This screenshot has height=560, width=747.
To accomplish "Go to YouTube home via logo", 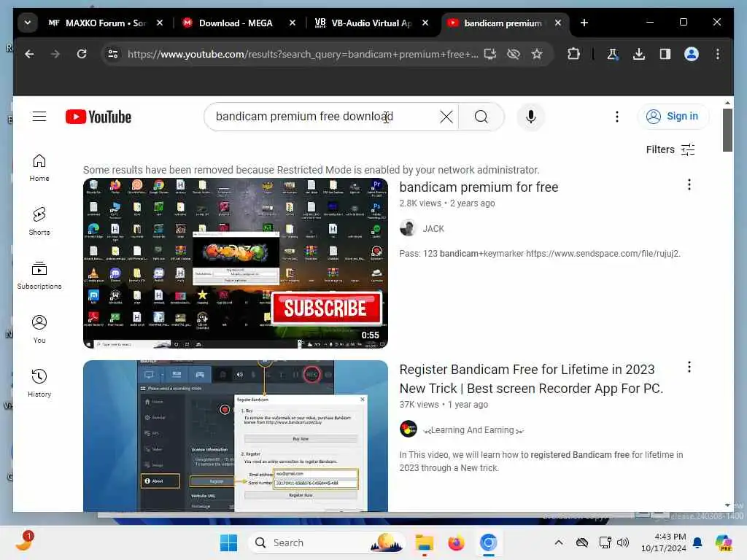I will (x=98, y=117).
